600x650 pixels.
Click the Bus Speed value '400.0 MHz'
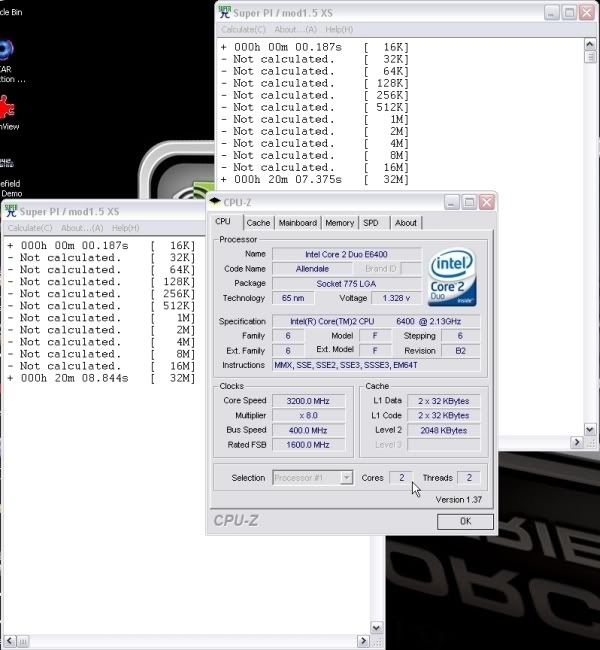[308, 430]
